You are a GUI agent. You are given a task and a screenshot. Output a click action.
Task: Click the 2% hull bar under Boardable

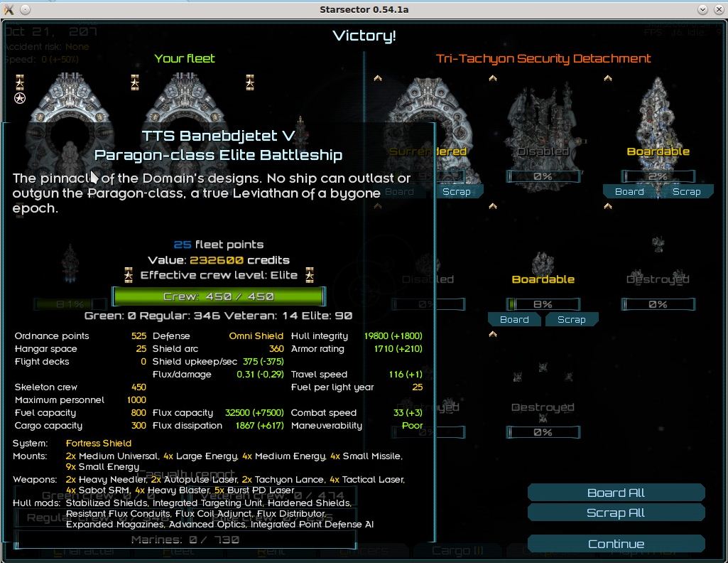(x=658, y=176)
